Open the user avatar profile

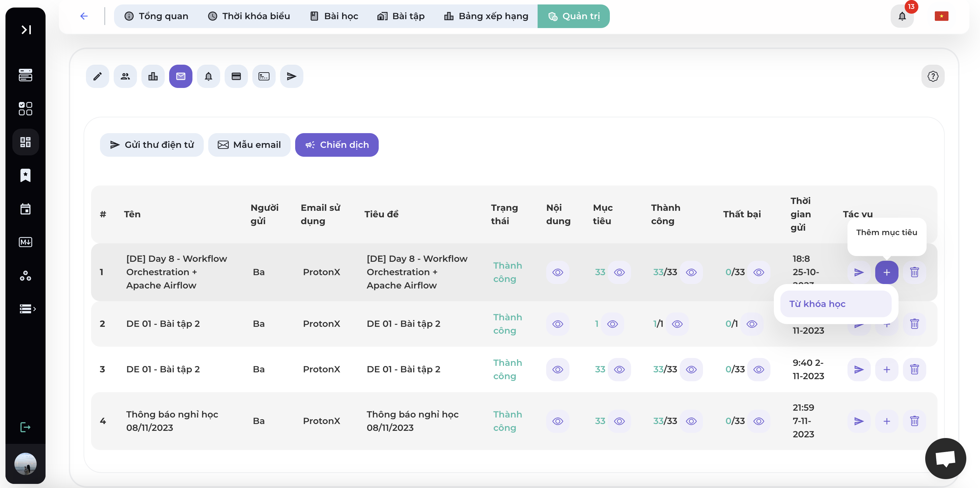(x=25, y=464)
